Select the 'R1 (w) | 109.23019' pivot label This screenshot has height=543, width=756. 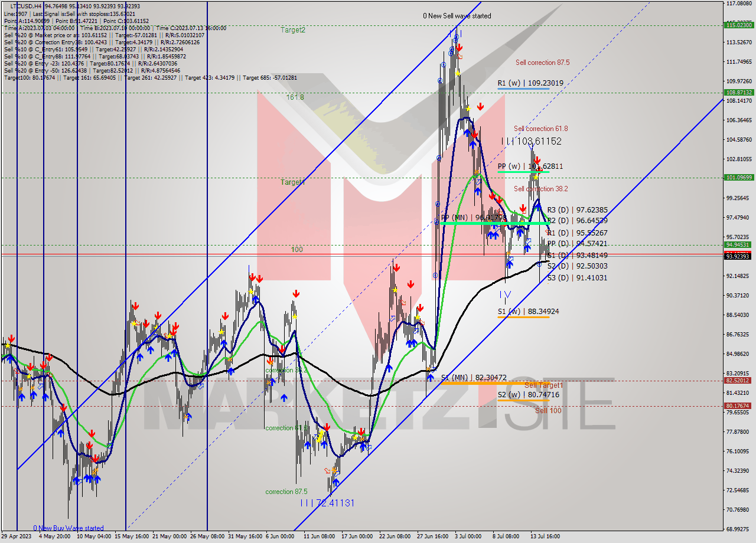click(530, 83)
